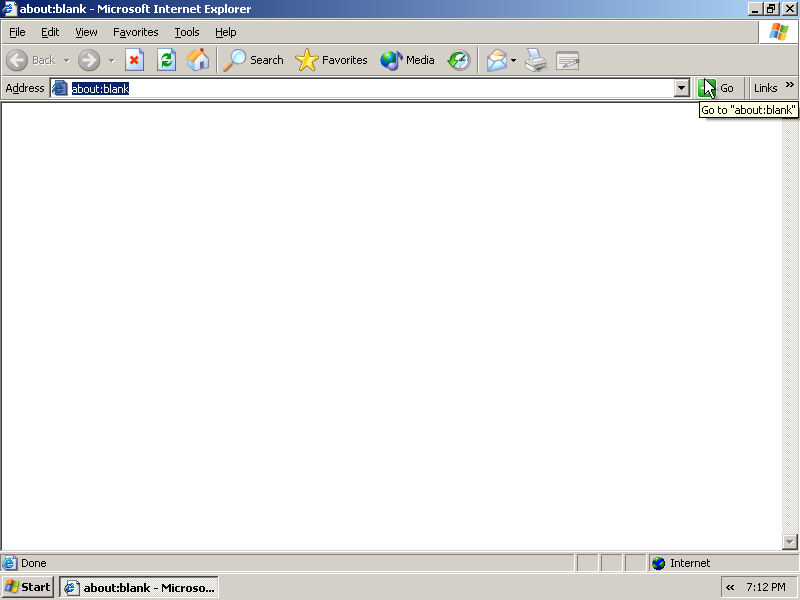The height and width of the screenshot is (600, 800).
Task: Open the View menu
Action: pos(86,32)
